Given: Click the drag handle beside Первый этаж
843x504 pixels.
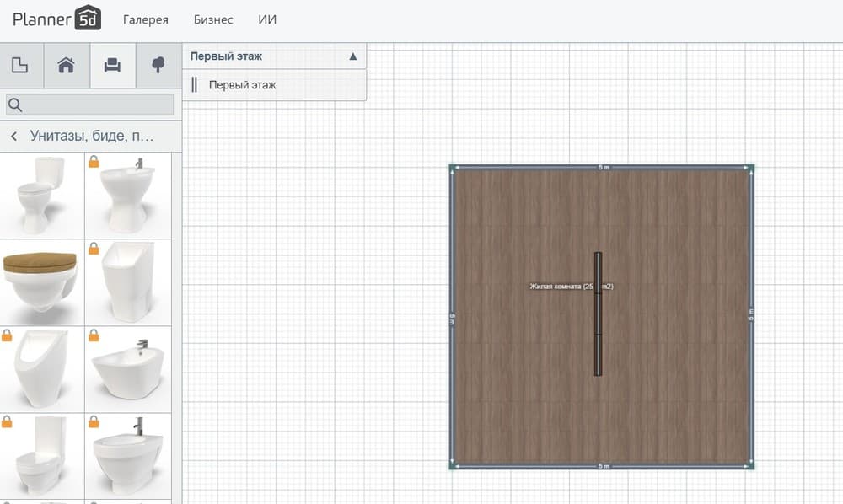Looking at the screenshot, I should tap(195, 85).
